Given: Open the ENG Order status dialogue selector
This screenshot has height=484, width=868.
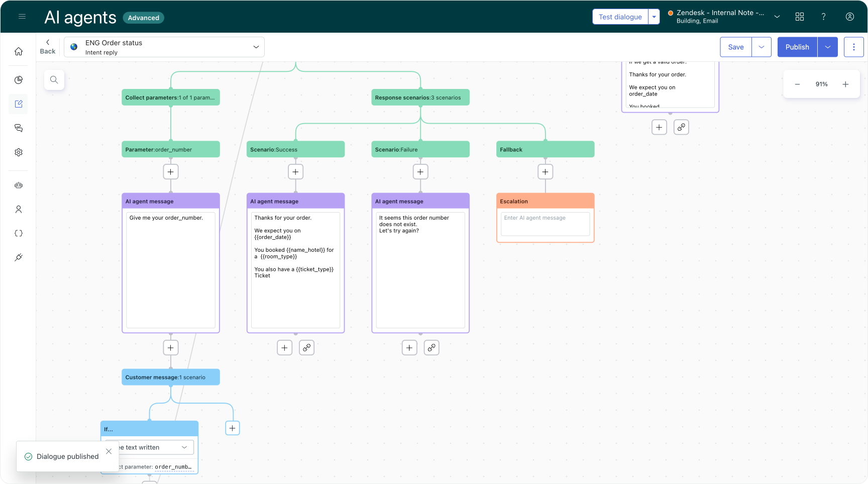Looking at the screenshot, I should pos(164,47).
